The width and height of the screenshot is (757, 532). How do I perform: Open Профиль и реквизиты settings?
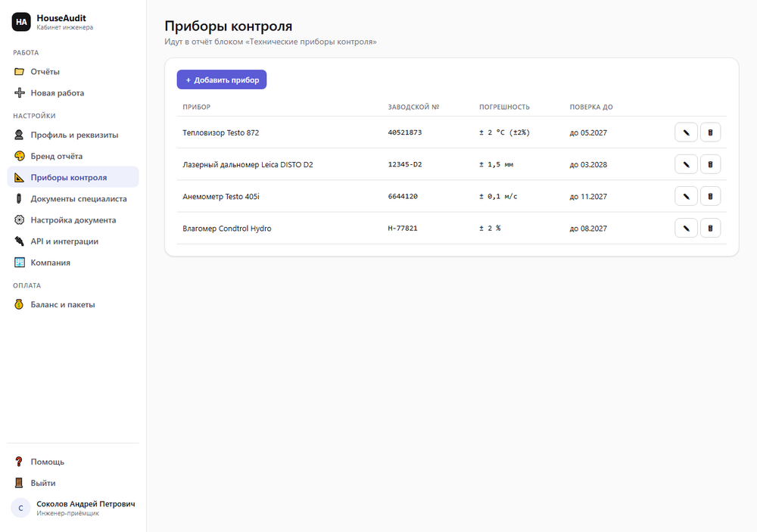[x=73, y=135]
